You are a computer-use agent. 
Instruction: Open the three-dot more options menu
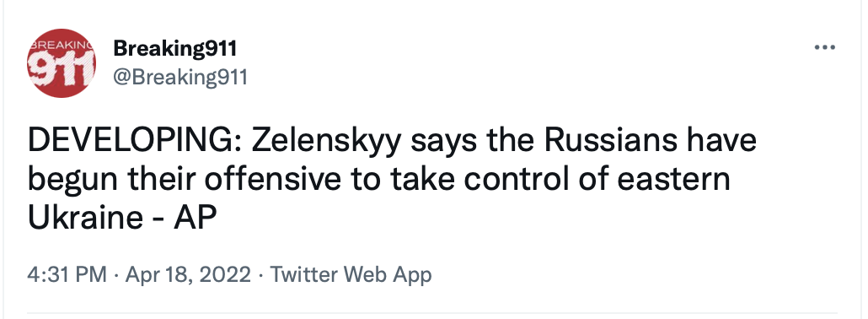pos(825,48)
